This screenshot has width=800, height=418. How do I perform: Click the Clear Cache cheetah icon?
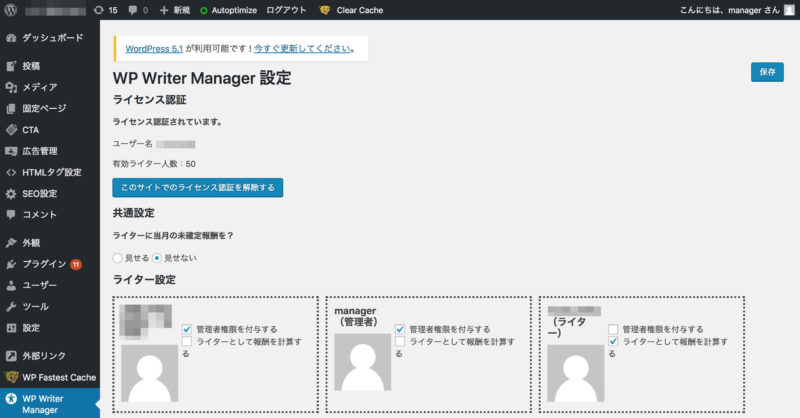pos(324,10)
